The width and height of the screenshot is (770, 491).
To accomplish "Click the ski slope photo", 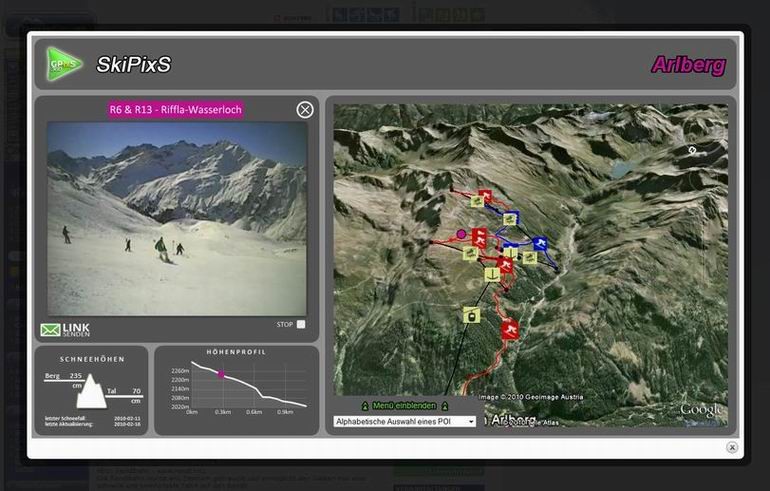I will (x=177, y=218).
